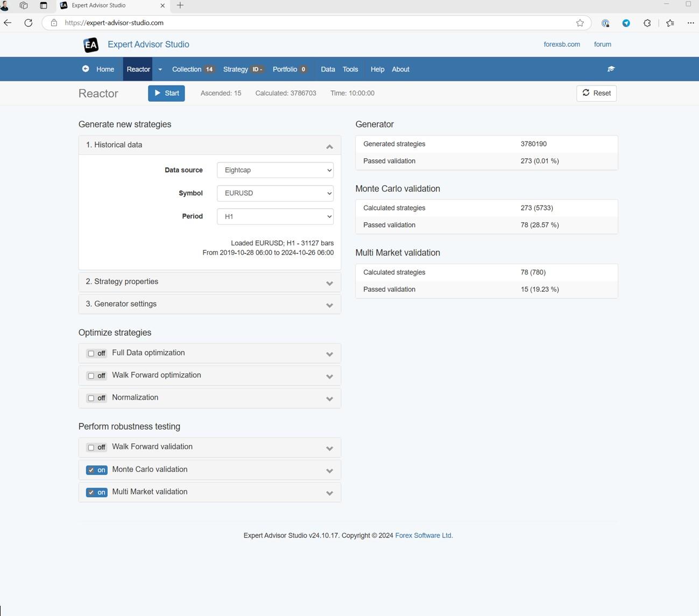Toggle vertical tabs icon
The width and height of the screenshot is (699, 616).
tap(44, 5)
